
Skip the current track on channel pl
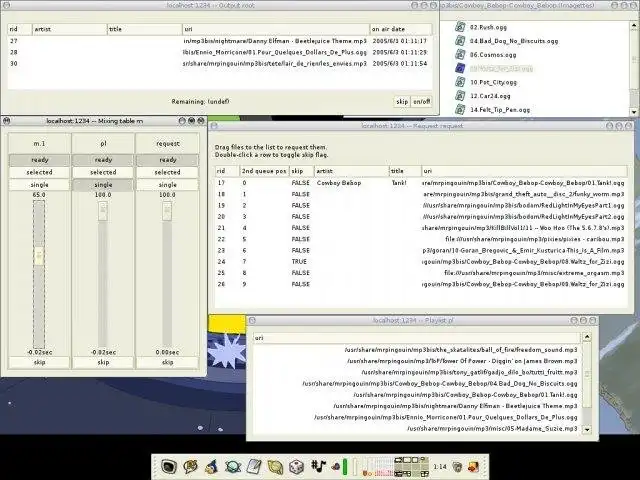tap(103, 362)
